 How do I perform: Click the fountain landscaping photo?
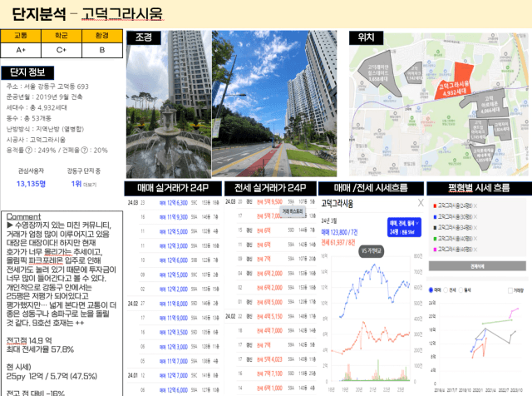coord(169,104)
